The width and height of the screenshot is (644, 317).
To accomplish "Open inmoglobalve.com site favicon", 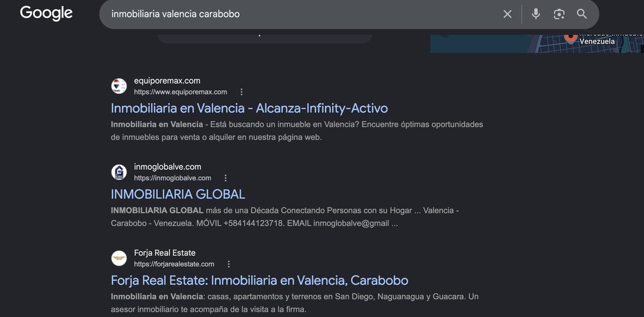I will click(x=119, y=172).
